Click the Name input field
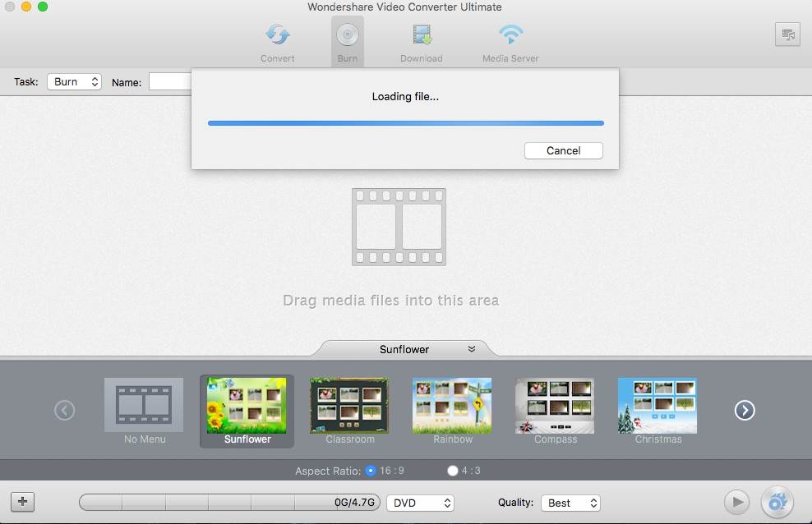Image resolution: width=812 pixels, height=524 pixels. [x=170, y=82]
